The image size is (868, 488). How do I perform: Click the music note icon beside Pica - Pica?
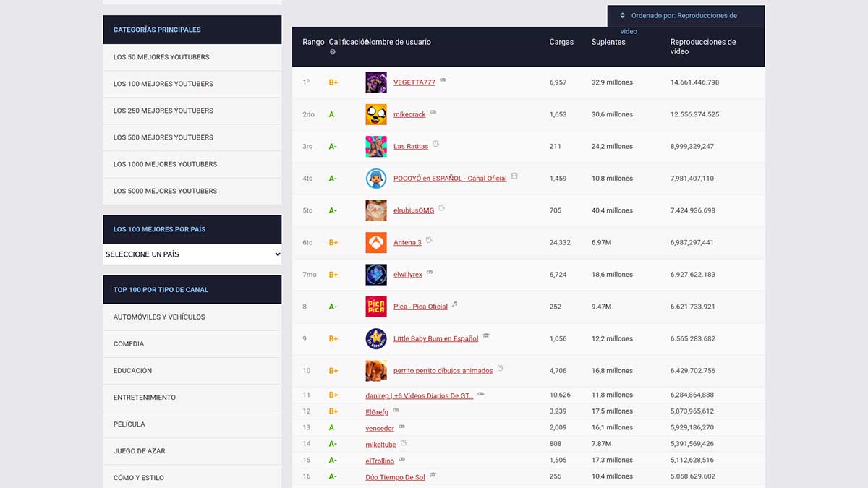pos(455,304)
